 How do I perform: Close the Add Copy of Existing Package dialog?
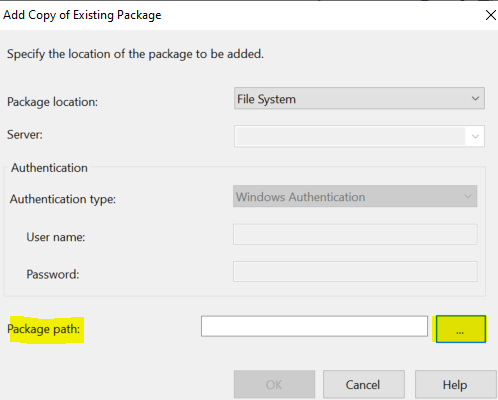click(490, 15)
